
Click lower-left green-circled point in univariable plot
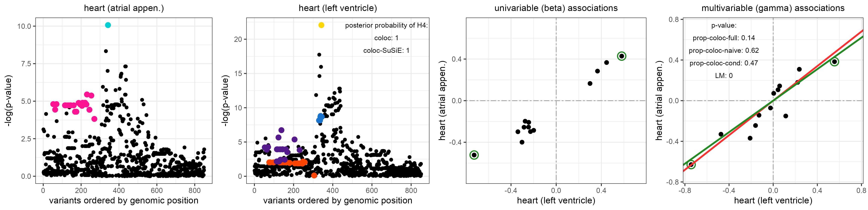[474, 155]
